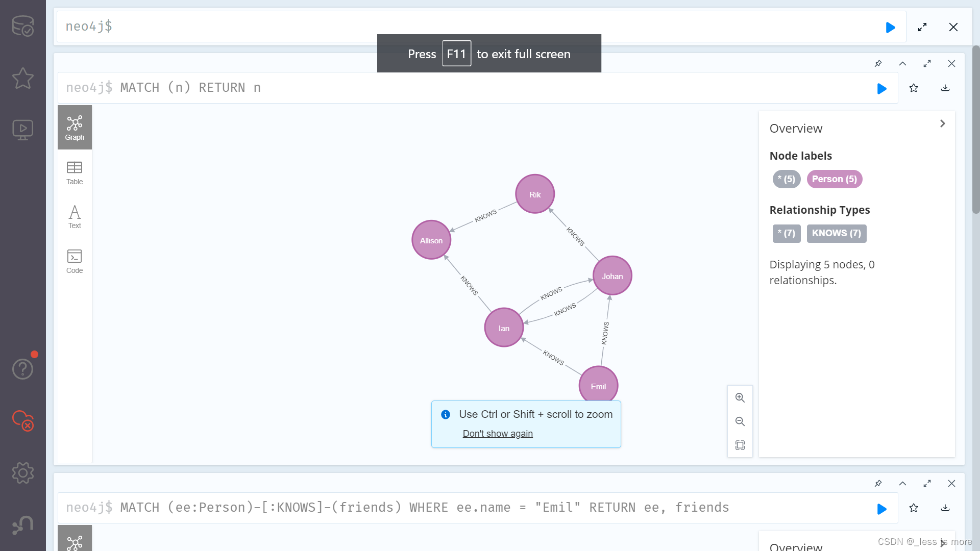Click the fit graph to screen icon

coord(739,445)
